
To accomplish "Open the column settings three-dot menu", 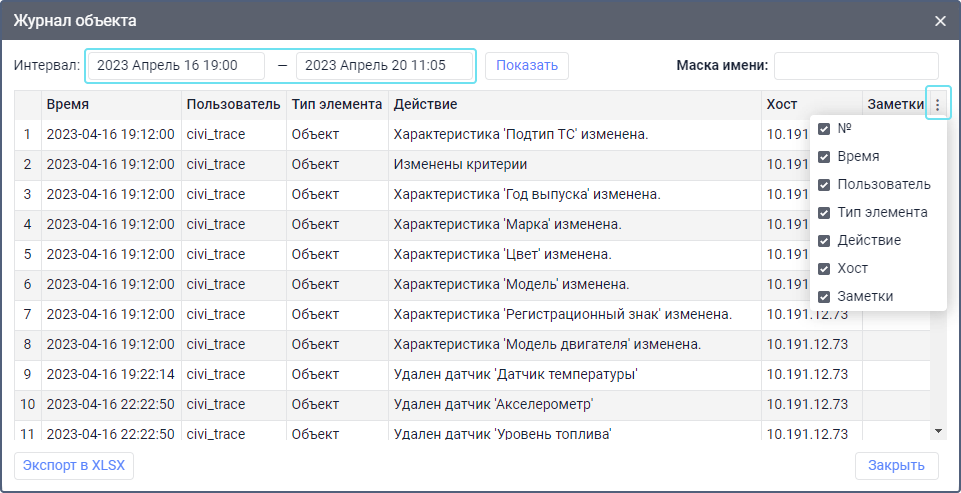I will click(937, 104).
